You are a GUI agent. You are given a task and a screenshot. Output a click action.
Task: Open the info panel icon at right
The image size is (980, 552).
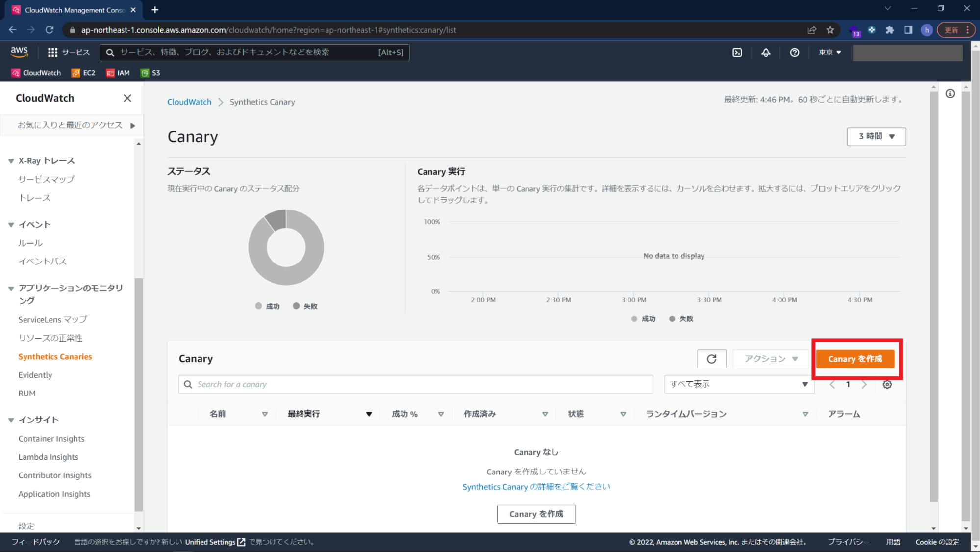click(950, 94)
